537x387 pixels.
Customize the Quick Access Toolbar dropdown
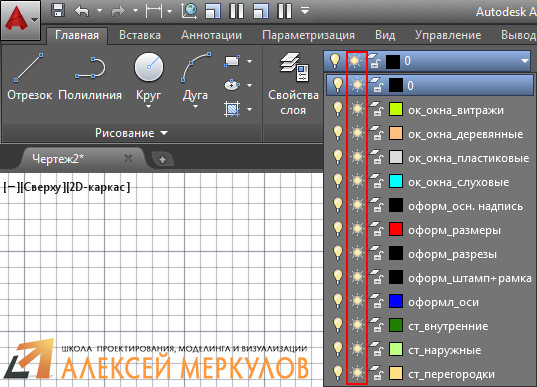tap(305, 11)
